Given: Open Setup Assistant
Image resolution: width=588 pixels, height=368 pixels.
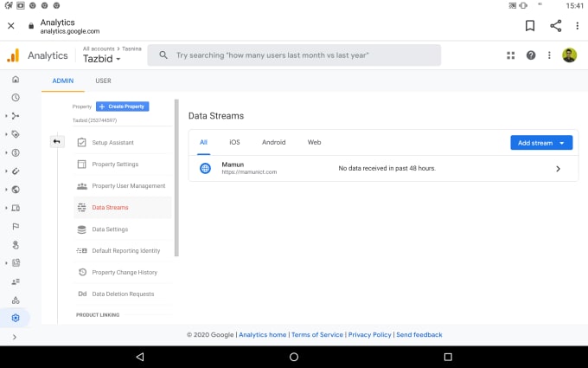Looking at the screenshot, I should (123, 142).
